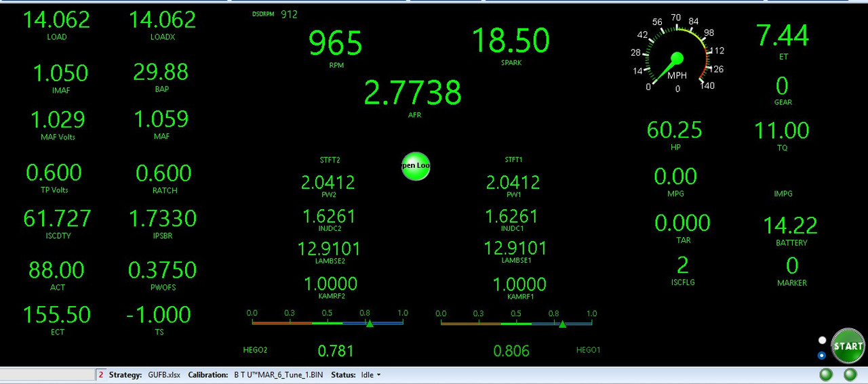868x384 pixels.
Task: Click the PW1 value 2.0412
Action: (513, 182)
